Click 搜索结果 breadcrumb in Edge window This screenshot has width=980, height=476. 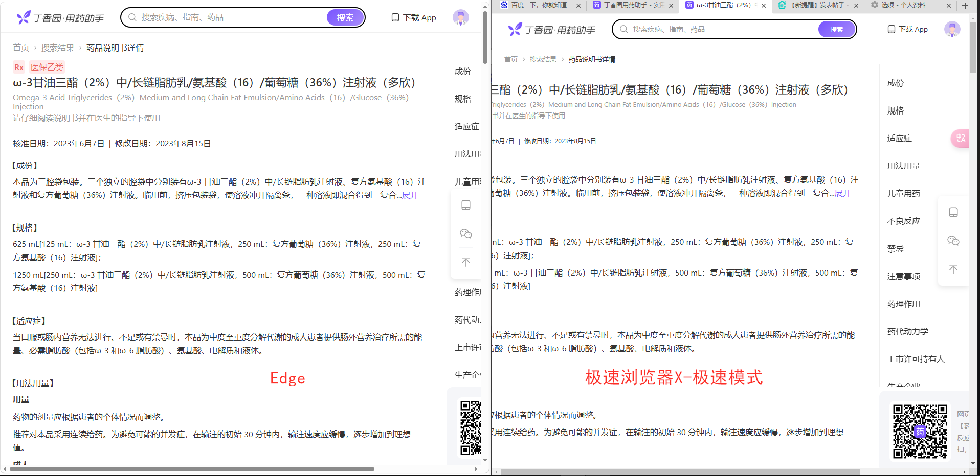58,48
